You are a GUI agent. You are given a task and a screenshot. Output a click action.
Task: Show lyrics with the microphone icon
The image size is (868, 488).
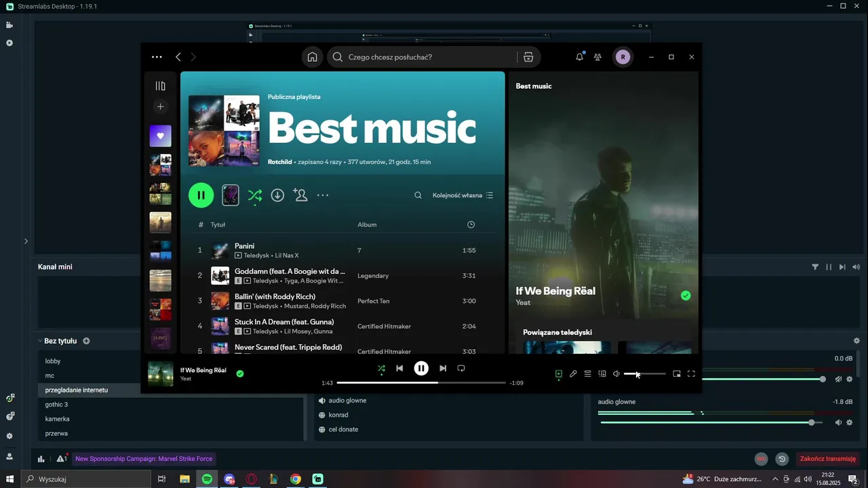click(x=573, y=373)
